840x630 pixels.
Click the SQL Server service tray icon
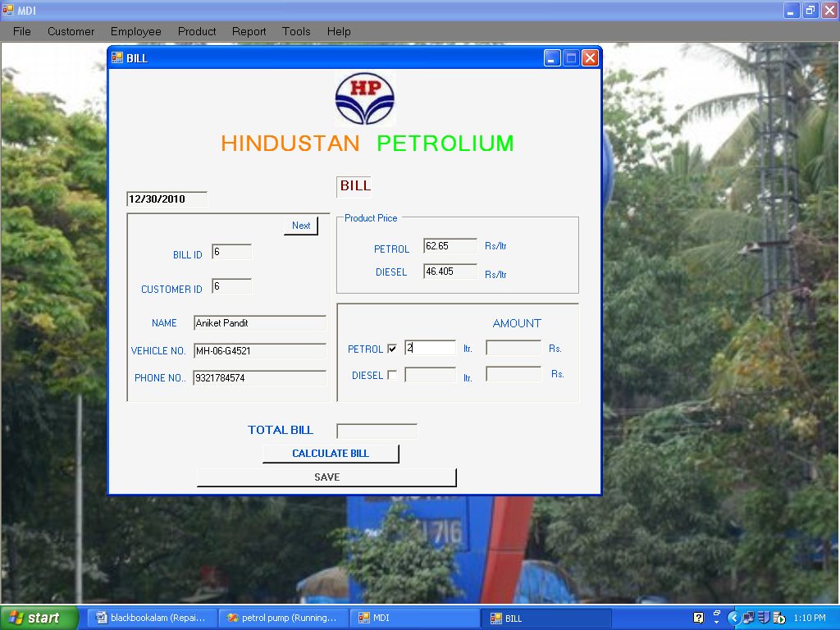[x=778, y=618]
